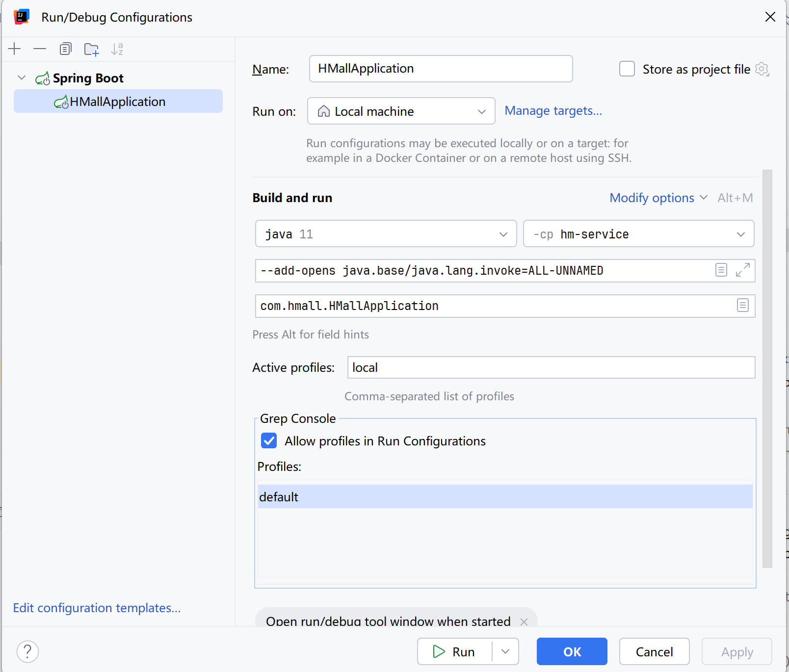Open the Modify options menu
The height and width of the screenshot is (672, 789).
[657, 198]
